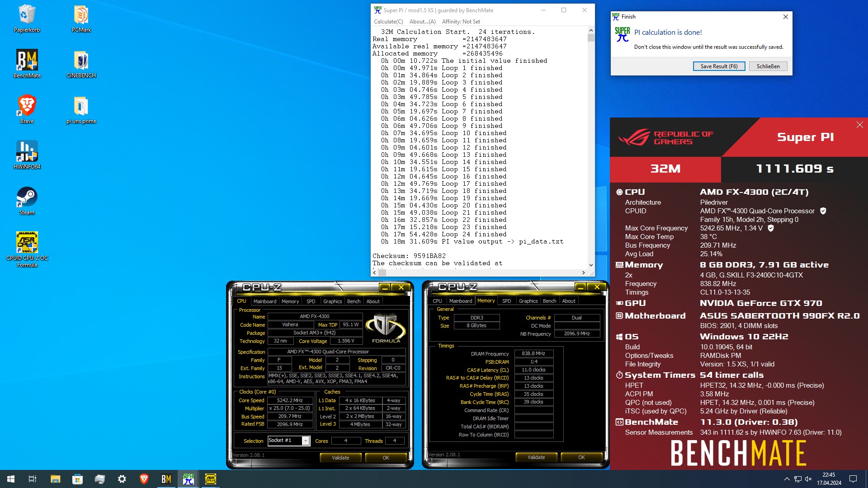Click the Checksum: 9591BA82 line
The width and height of the screenshot is (868, 488).
coord(409,256)
